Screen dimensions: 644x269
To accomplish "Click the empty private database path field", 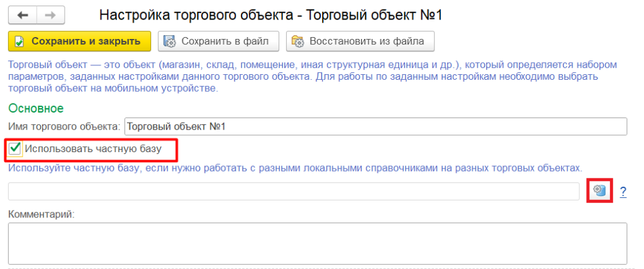I will (294, 192).
